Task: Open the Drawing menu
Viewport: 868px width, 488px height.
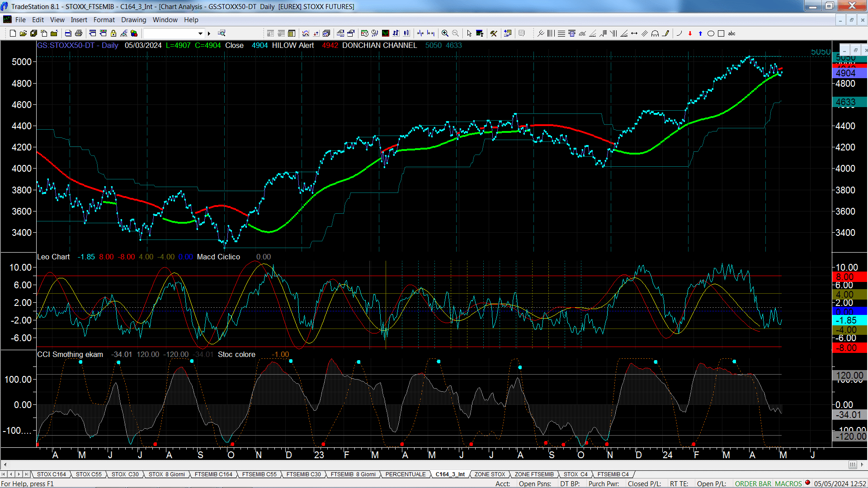Action: coord(134,20)
